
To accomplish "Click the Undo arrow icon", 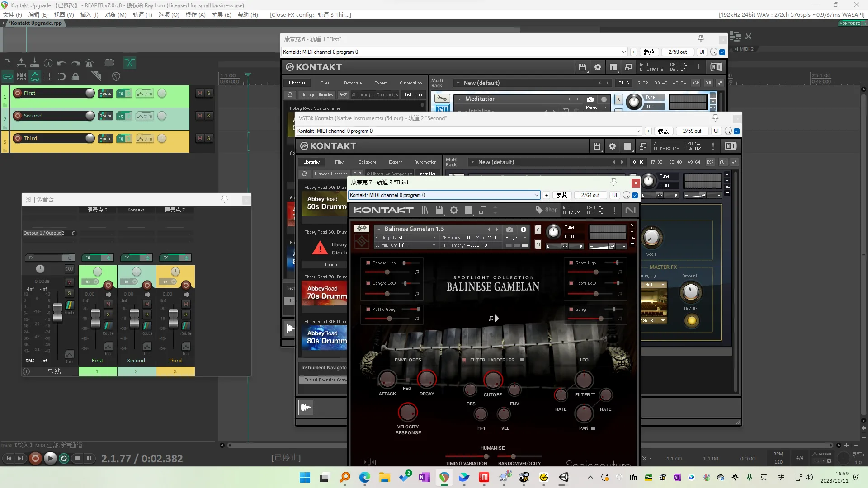I will coord(62,63).
